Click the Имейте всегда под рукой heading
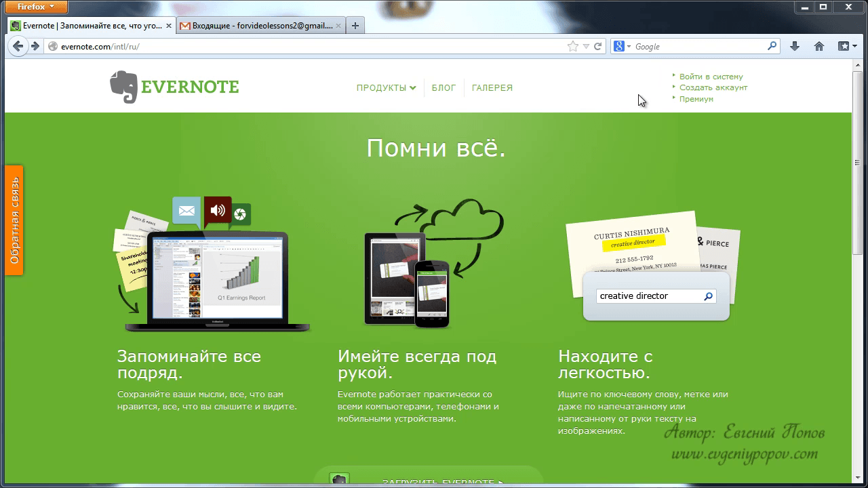Image resolution: width=868 pixels, height=488 pixels. coord(417,365)
